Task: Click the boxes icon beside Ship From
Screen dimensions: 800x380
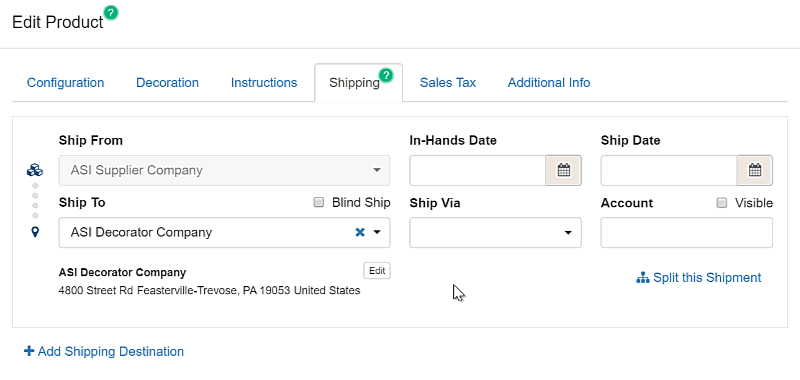Action: [35, 170]
